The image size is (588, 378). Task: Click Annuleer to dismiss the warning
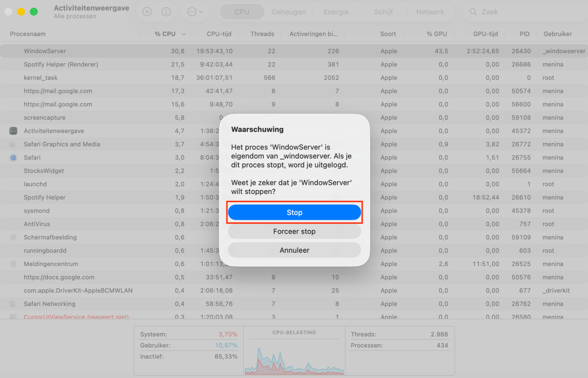click(294, 250)
